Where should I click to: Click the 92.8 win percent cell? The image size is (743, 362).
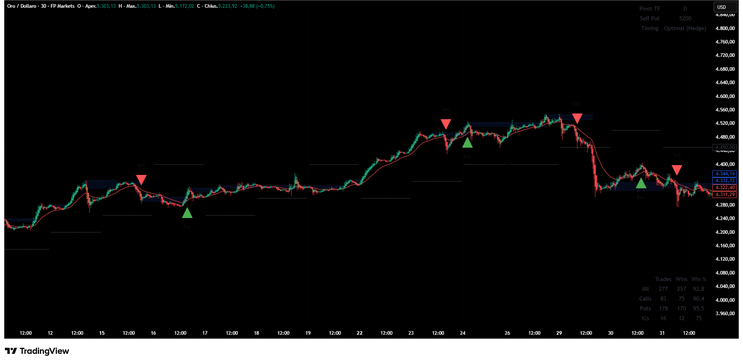(x=698, y=289)
